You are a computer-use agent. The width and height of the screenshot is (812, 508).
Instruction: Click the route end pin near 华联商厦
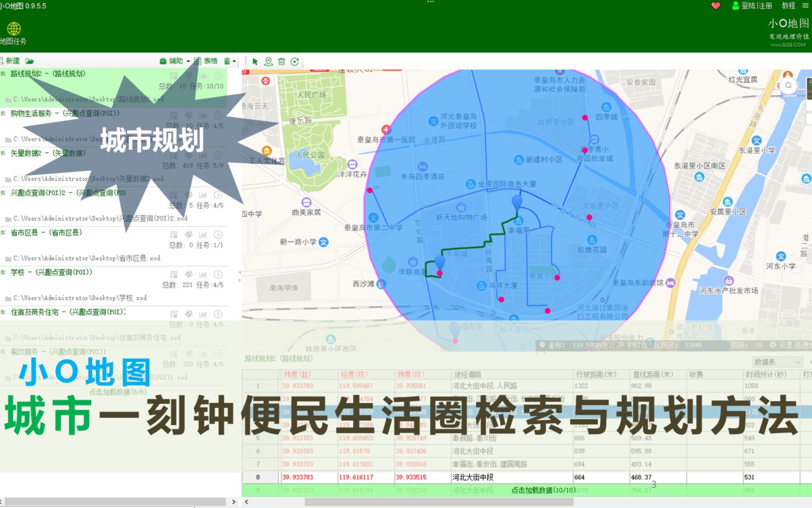coord(440,263)
